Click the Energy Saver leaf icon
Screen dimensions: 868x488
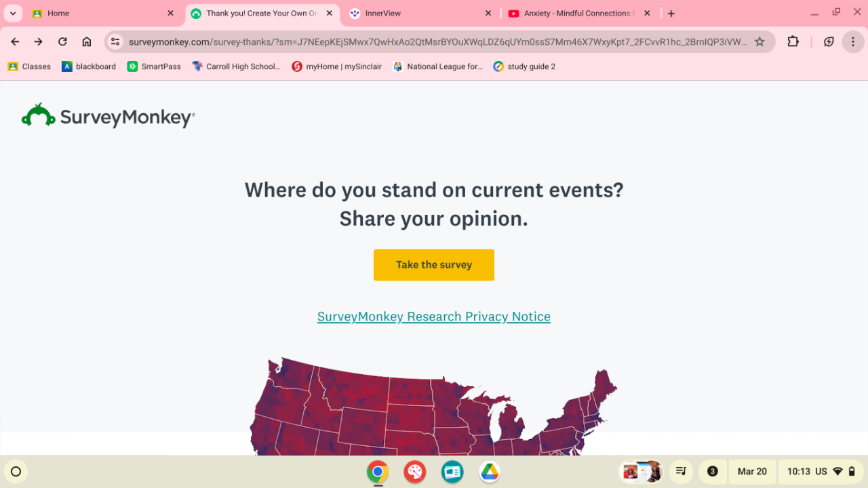tap(829, 42)
